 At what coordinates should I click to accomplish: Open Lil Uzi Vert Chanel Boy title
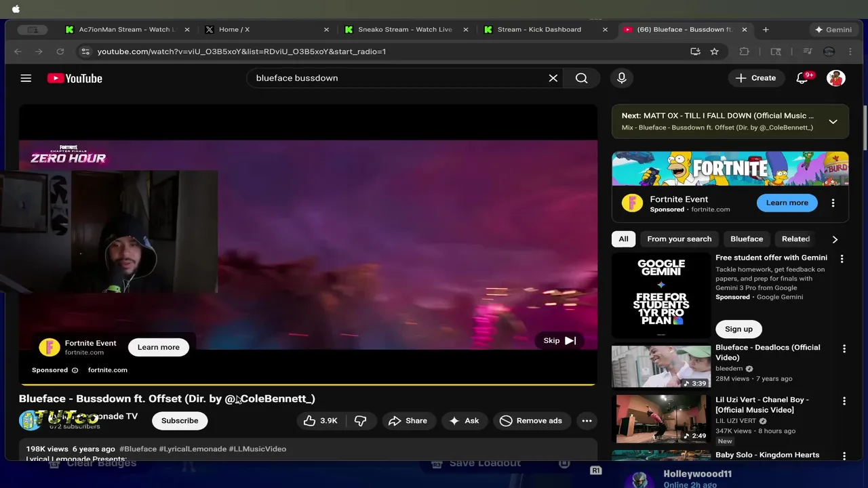tap(762, 405)
